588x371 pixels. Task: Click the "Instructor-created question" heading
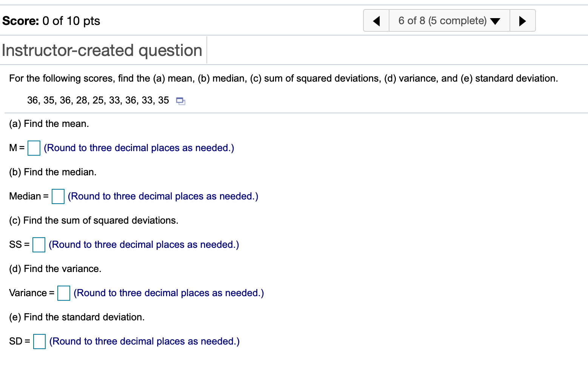pos(102,50)
